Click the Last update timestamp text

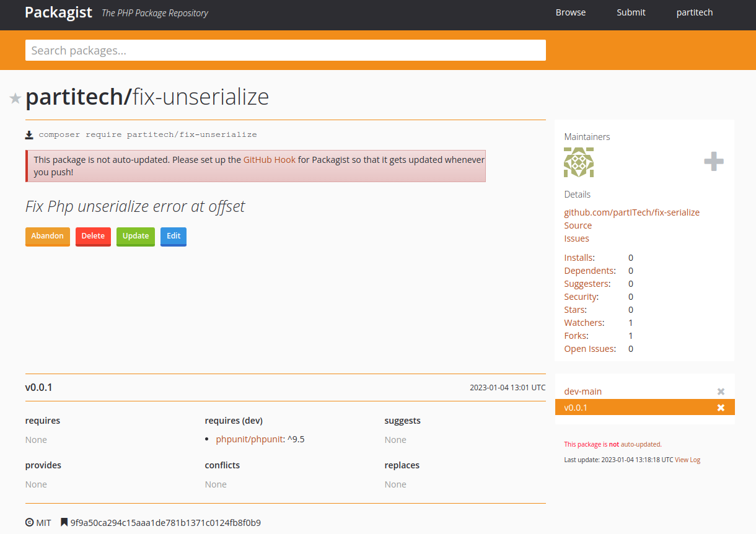[x=618, y=460]
